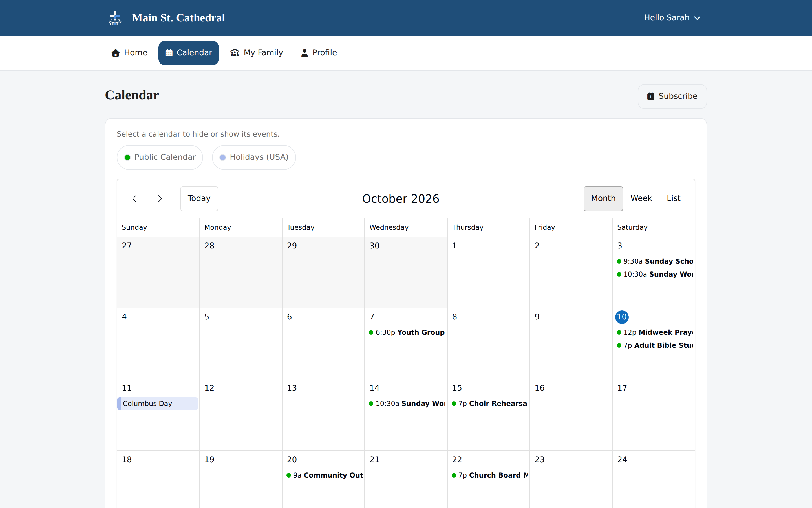This screenshot has width=812, height=508.
Task: Go to the Home tab
Action: (x=129, y=53)
